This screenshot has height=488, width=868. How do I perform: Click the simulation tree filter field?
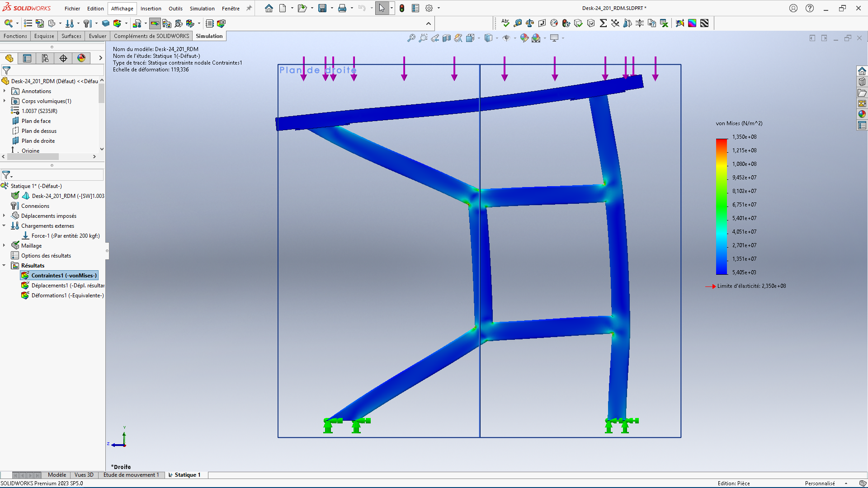click(57, 175)
